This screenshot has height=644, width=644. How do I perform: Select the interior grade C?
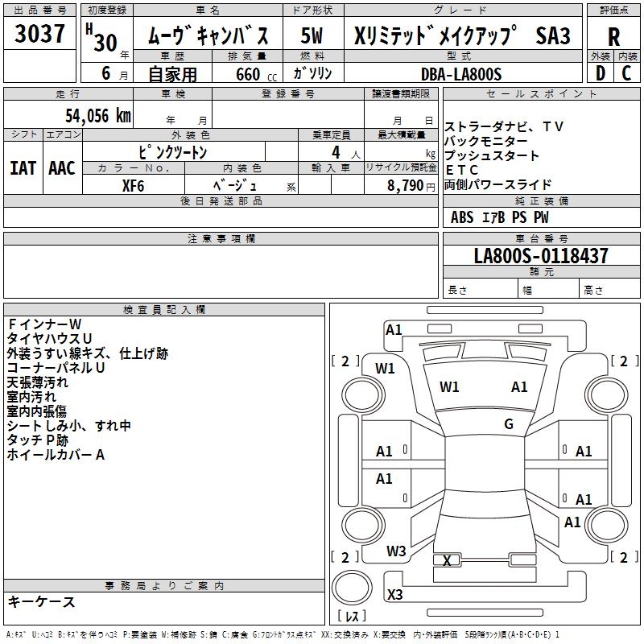point(626,73)
